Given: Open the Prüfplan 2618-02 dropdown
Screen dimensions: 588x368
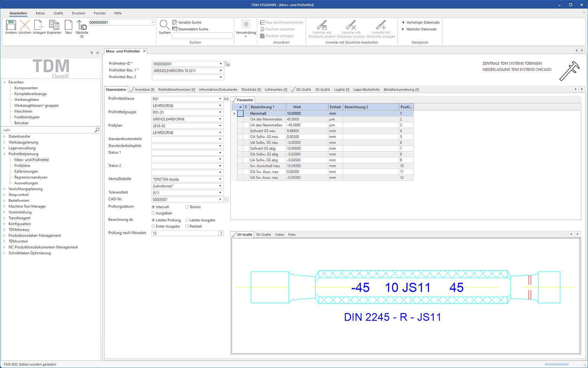Looking at the screenshot, I should click(220, 126).
